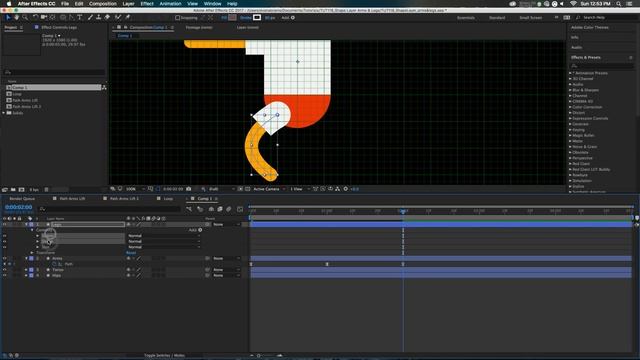Select the Clone Stamp tool
Screen dimensions: 640x360
[98, 18]
